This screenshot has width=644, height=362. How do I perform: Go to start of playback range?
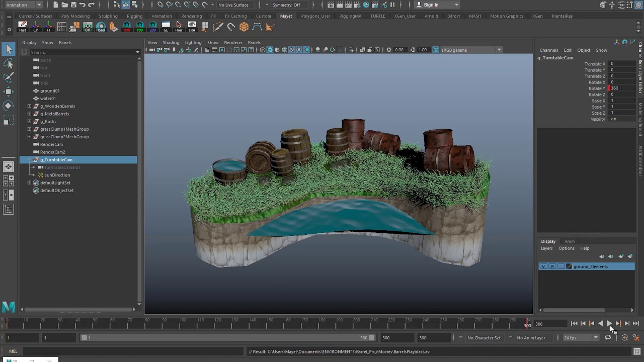coord(574,324)
